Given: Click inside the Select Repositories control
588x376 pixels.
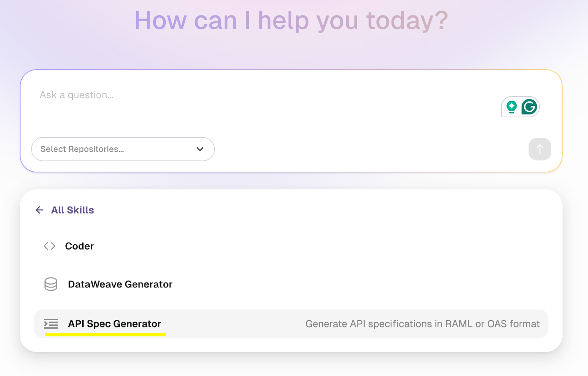Looking at the screenshot, I should tap(110, 149).
